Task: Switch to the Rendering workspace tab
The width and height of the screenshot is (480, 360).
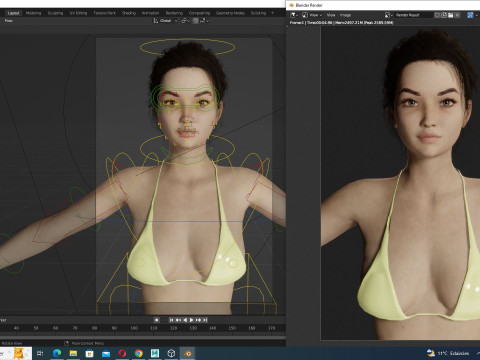Action: (174, 13)
